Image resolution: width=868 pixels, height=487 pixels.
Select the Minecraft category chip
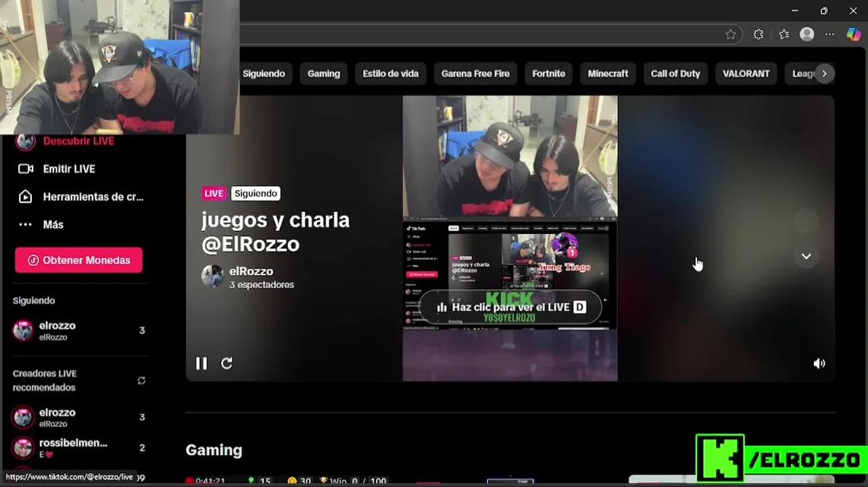point(608,74)
